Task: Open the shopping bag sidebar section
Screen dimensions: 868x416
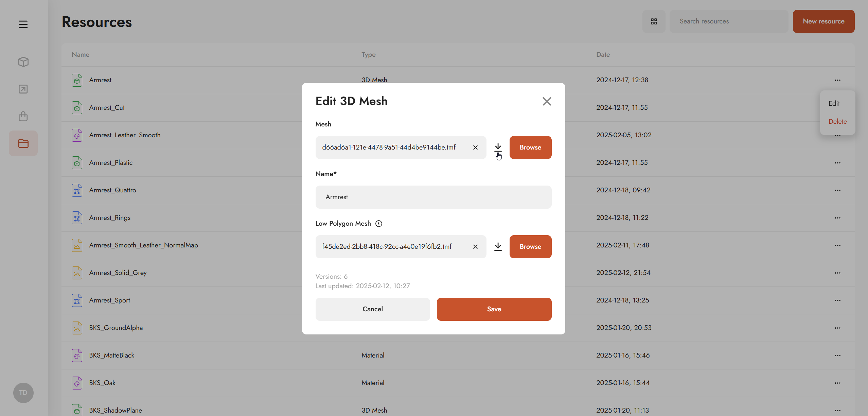Action: pyautogui.click(x=23, y=116)
